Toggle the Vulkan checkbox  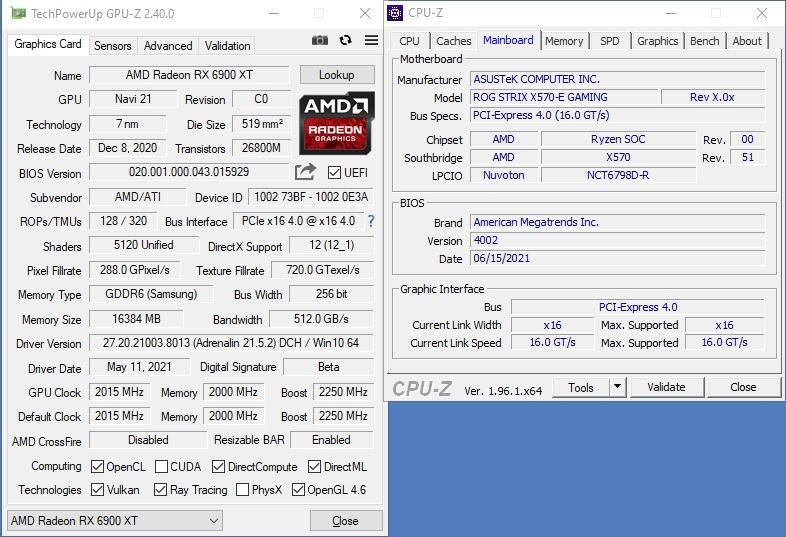[x=97, y=489]
